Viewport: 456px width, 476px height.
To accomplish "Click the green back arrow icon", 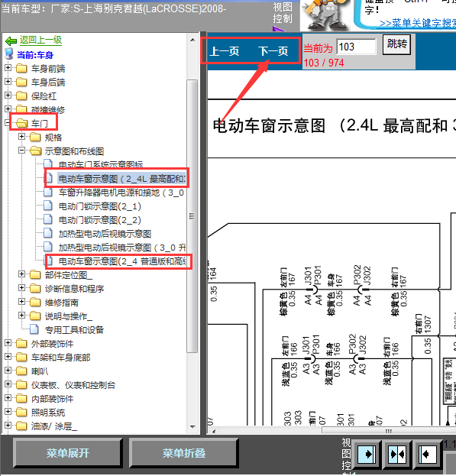I will [x=11, y=40].
